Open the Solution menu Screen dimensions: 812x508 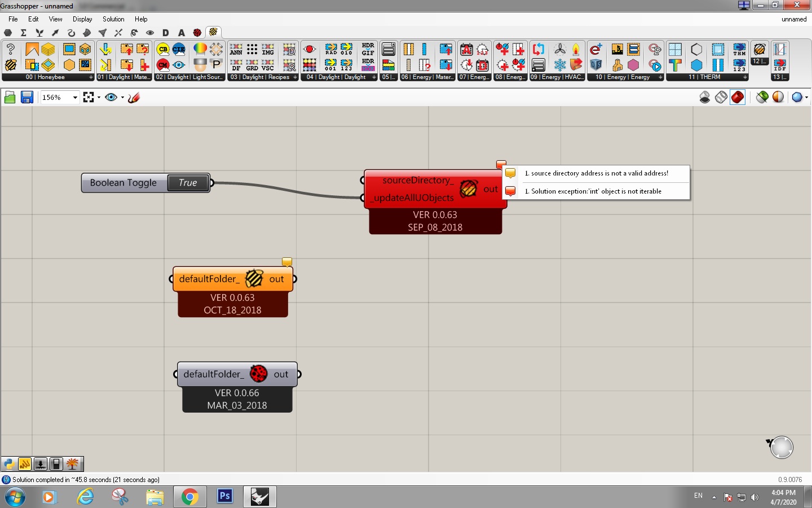click(113, 19)
